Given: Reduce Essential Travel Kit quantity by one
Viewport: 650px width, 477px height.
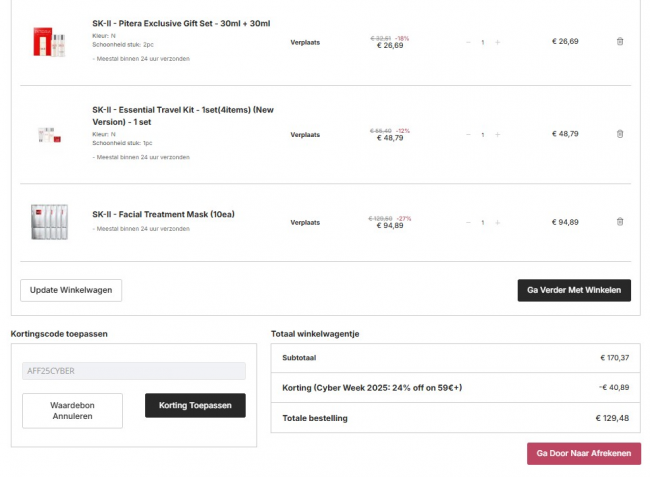Looking at the screenshot, I should [467, 134].
